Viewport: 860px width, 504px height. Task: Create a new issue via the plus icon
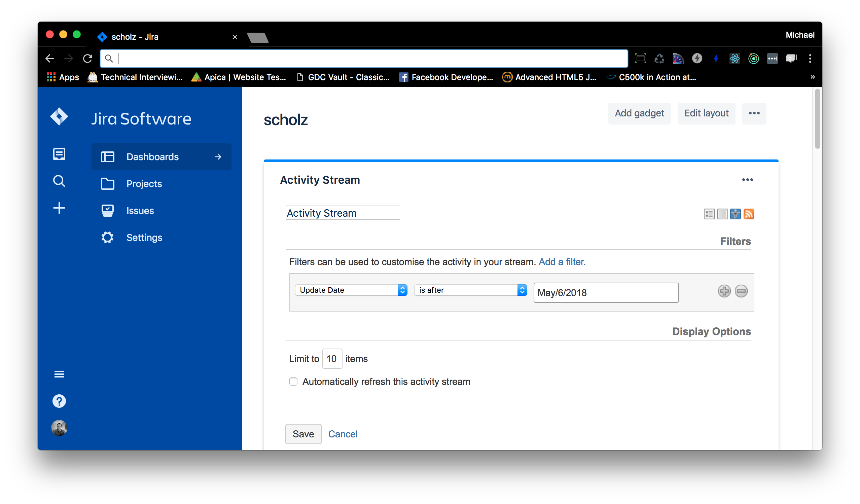59,208
